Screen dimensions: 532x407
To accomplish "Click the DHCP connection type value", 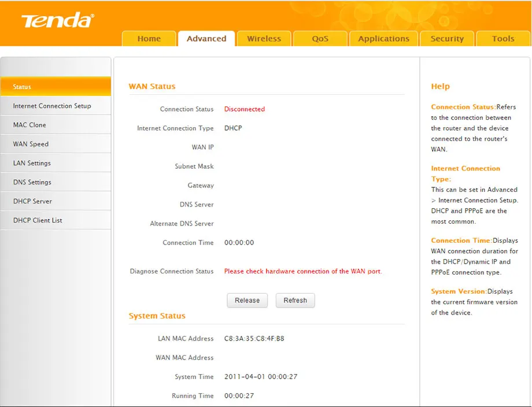I will 233,128.
